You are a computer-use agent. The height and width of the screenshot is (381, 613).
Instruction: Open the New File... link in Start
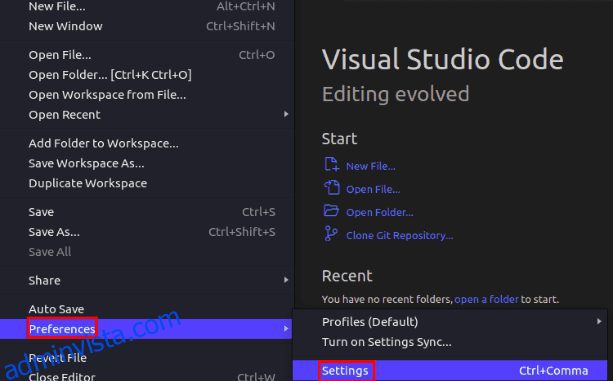[x=371, y=166]
